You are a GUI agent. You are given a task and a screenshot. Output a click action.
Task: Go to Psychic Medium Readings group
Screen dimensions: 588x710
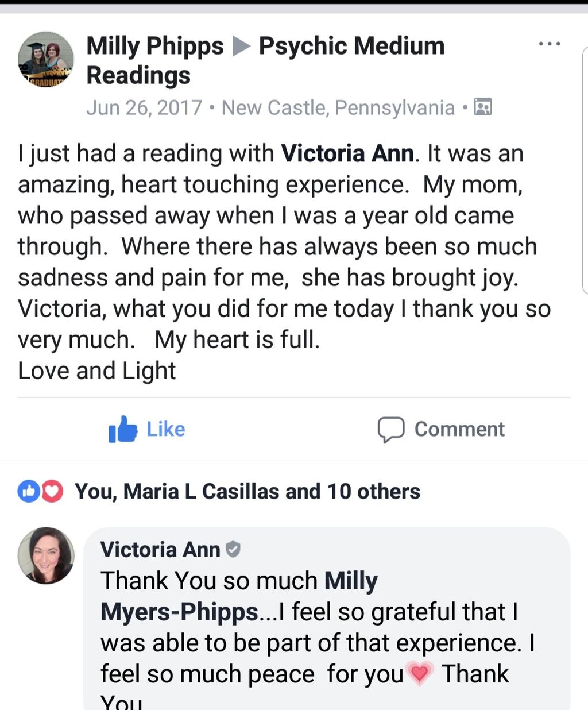click(265, 60)
